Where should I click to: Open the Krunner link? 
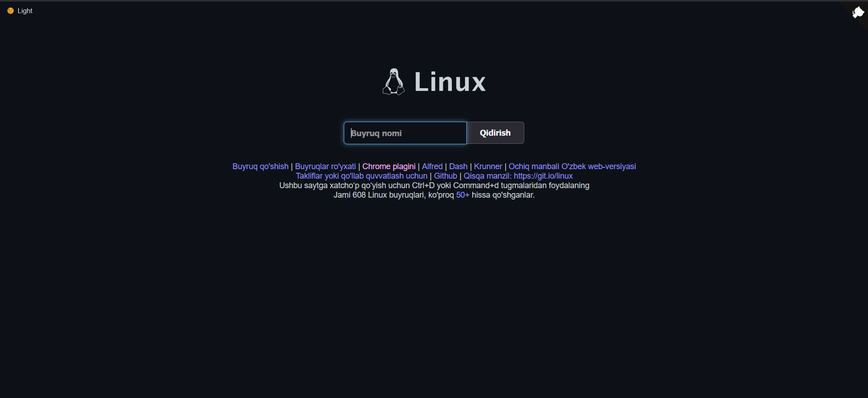(488, 166)
